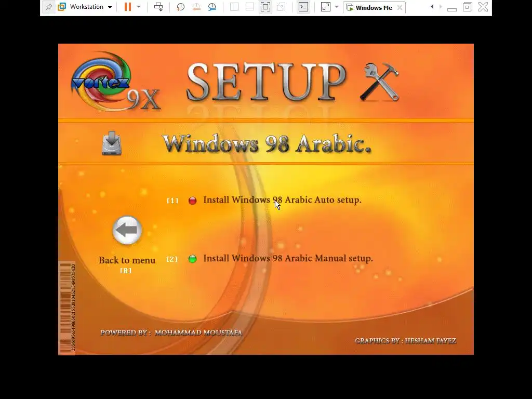
Task: Expand the stretch options dropdown arrow
Action: point(337,7)
